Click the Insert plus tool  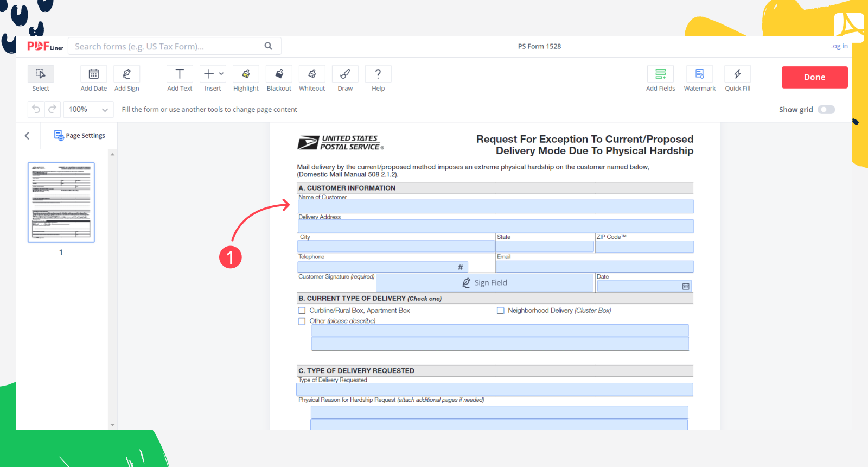pos(209,74)
